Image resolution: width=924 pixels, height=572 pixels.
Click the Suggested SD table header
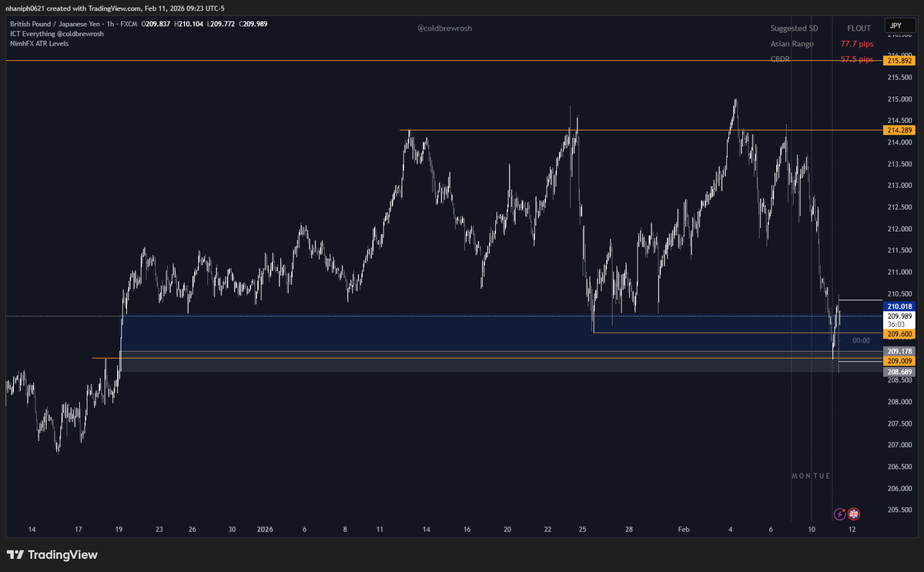tap(794, 28)
